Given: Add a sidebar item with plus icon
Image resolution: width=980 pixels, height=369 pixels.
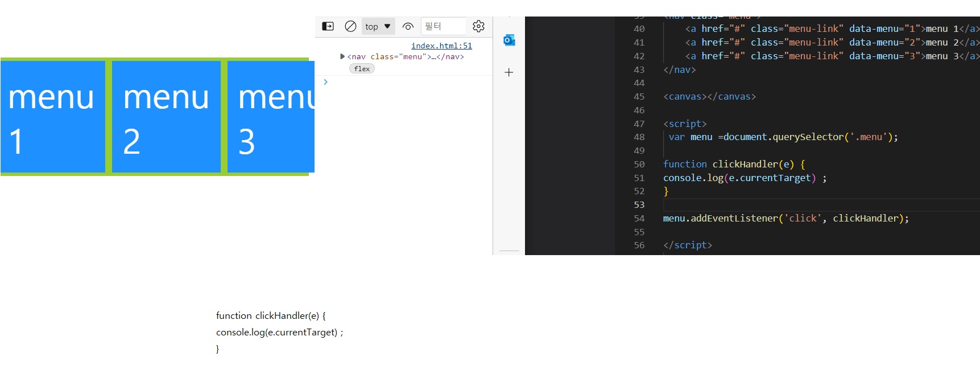Looking at the screenshot, I should [x=509, y=72].
